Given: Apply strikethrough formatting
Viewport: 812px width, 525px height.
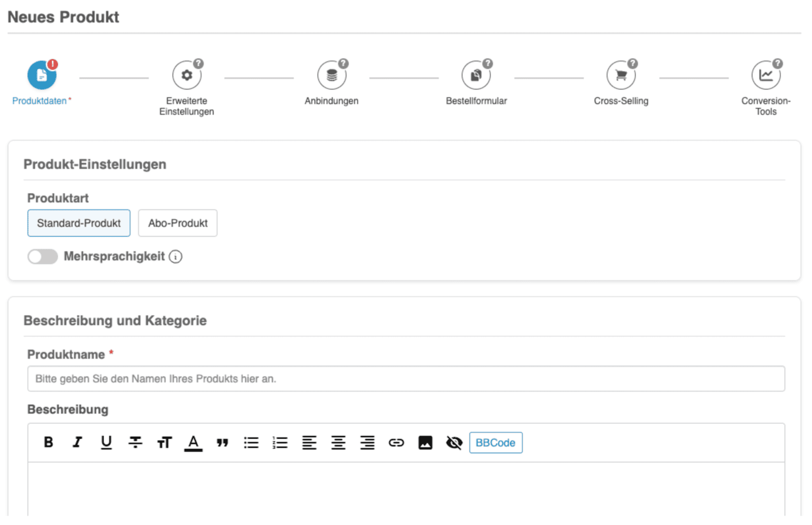Looking at the screenshot, I should coord(135,442).
